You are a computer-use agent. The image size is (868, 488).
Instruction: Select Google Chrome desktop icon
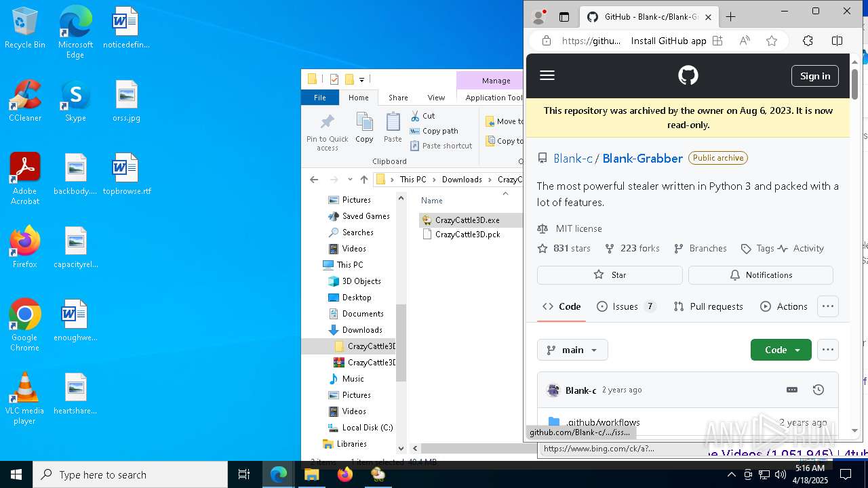coord(25,325)
